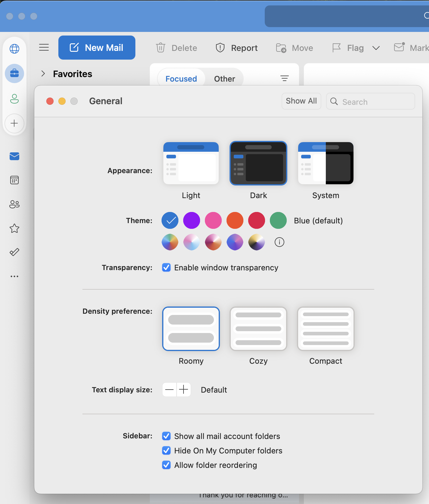429x504 pixels.
Task: Select the briefcase work account icon
Action: [14, 73]
